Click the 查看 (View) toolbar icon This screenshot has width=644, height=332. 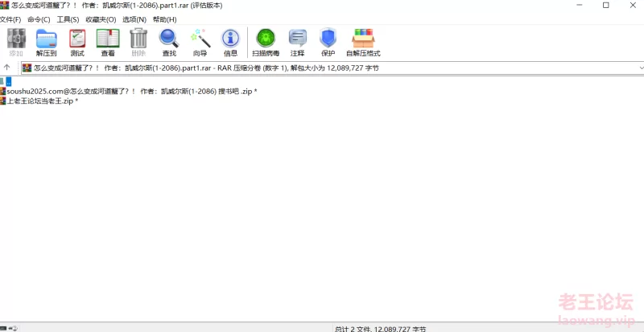(108, 42)
